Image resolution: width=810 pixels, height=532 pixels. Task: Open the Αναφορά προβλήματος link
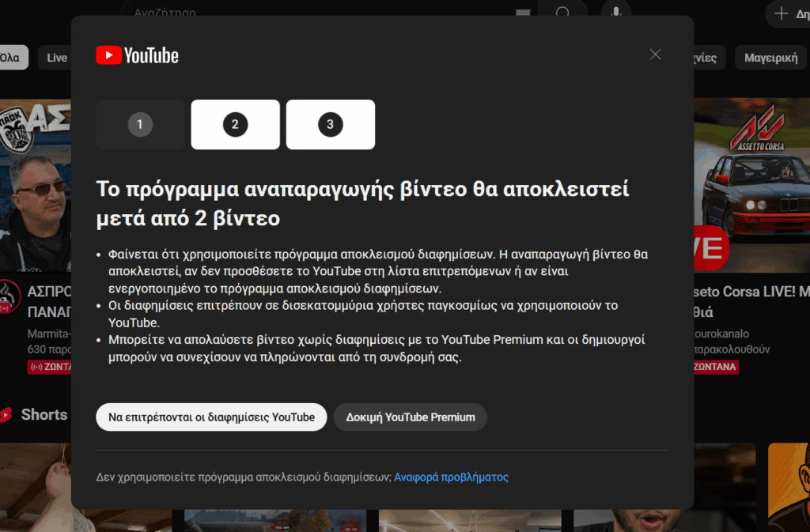tap(451, 477)
